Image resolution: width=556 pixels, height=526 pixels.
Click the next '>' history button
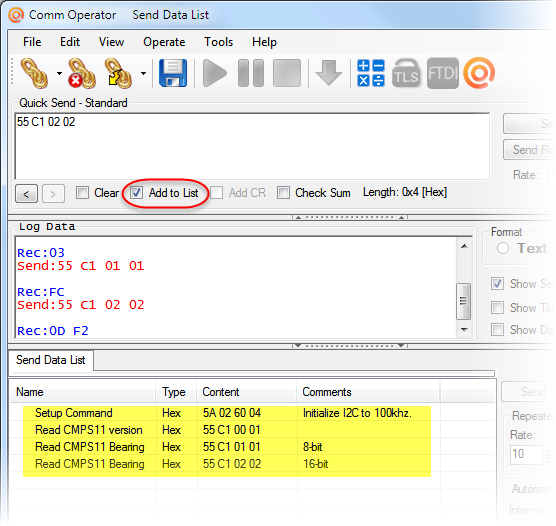[x=53, y=194]
